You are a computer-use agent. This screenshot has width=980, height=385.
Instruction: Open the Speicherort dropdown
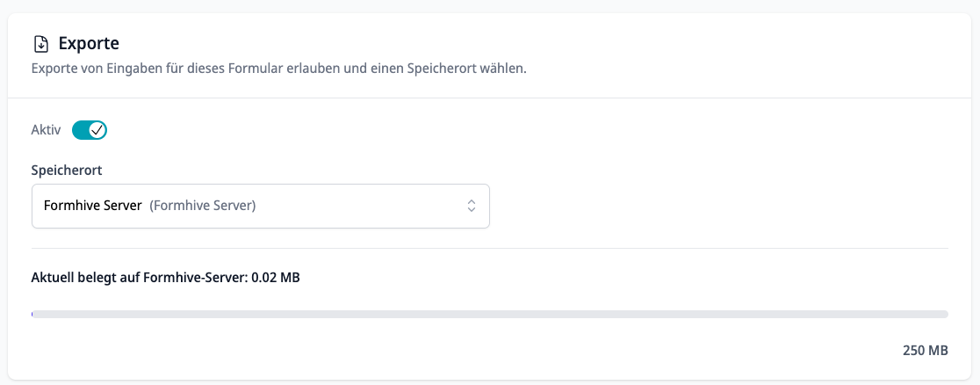tap(261, 206)
